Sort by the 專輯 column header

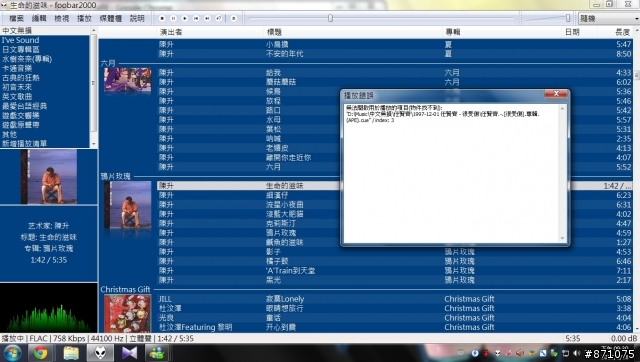click(453, 32)
